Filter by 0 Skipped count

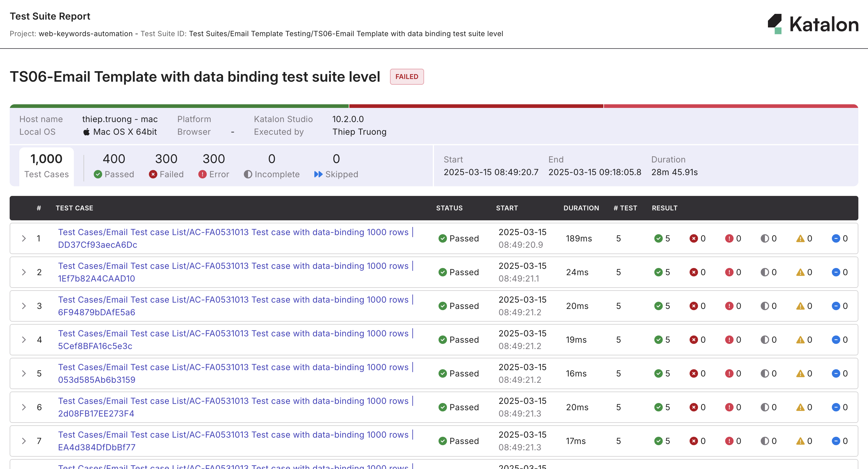click(x=336, y=166)
